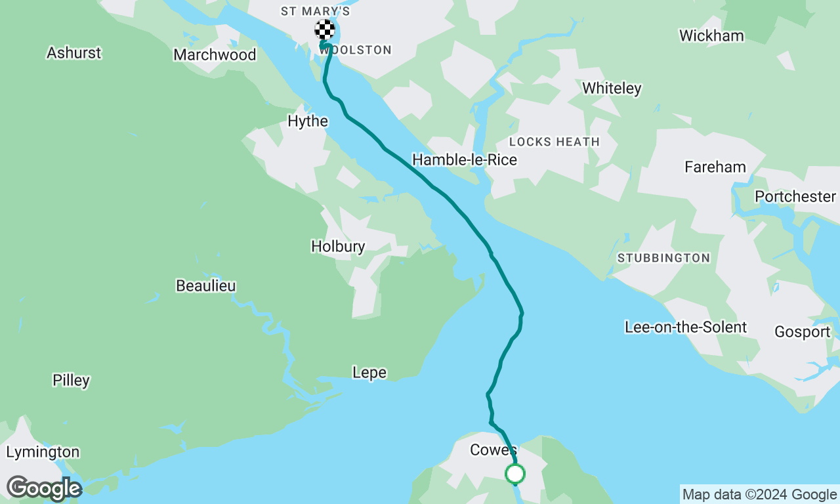840x504 pixels.
Task: Select the Ashurst label
Action: pos(74,52)
